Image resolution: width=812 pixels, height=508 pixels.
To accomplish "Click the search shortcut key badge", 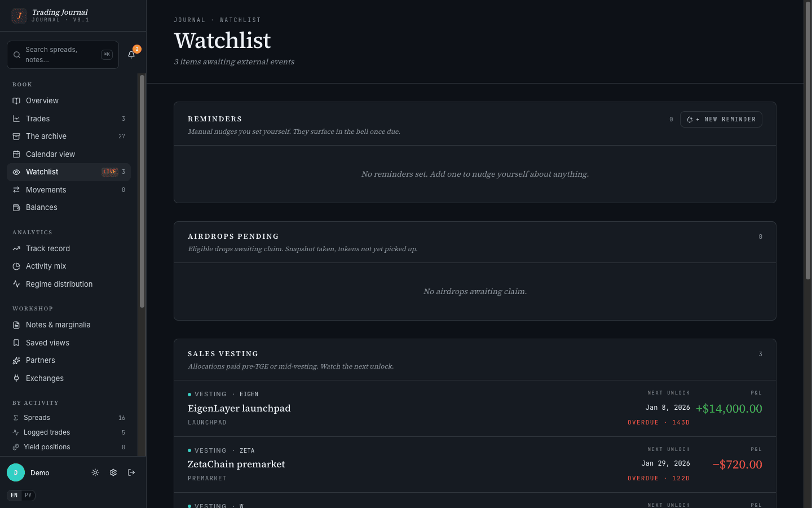I will (x=107, y=55).
